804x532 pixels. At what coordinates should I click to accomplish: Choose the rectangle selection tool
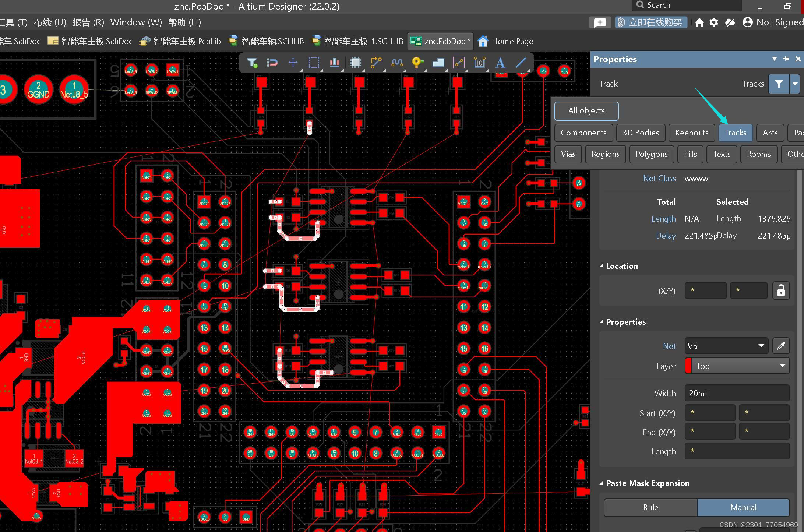314,63
